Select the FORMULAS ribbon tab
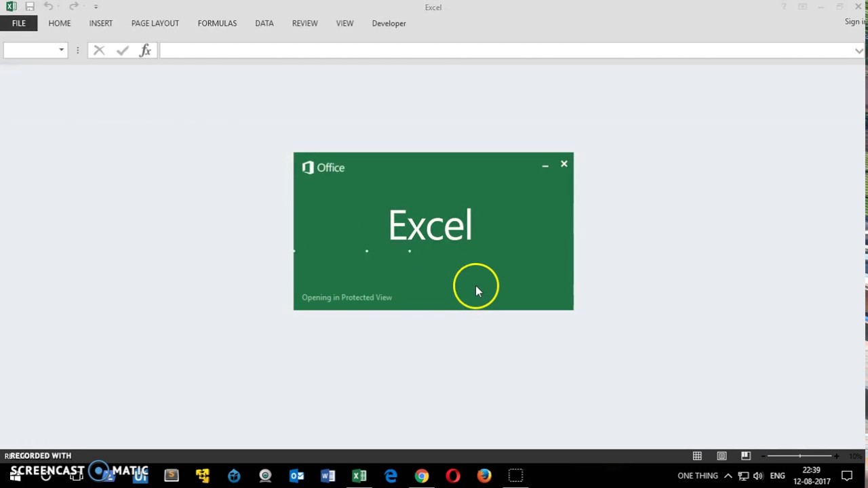 (x=217, y=23)
